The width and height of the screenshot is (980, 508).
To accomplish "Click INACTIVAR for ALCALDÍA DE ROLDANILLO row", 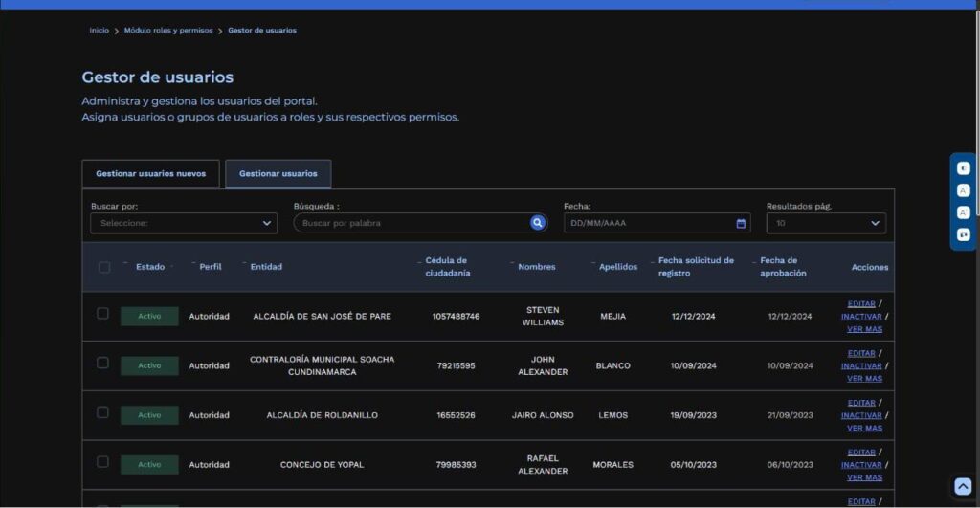I will 861,415.
